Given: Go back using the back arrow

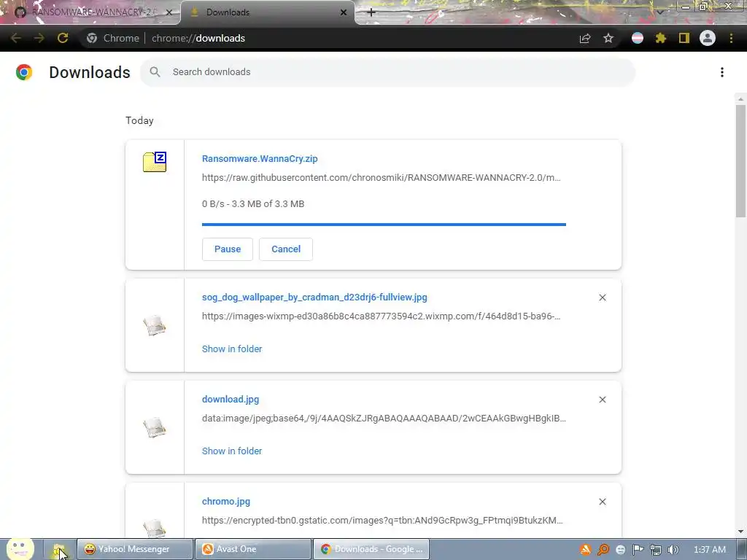Looking at the screenshot, I should coord(16,38).
